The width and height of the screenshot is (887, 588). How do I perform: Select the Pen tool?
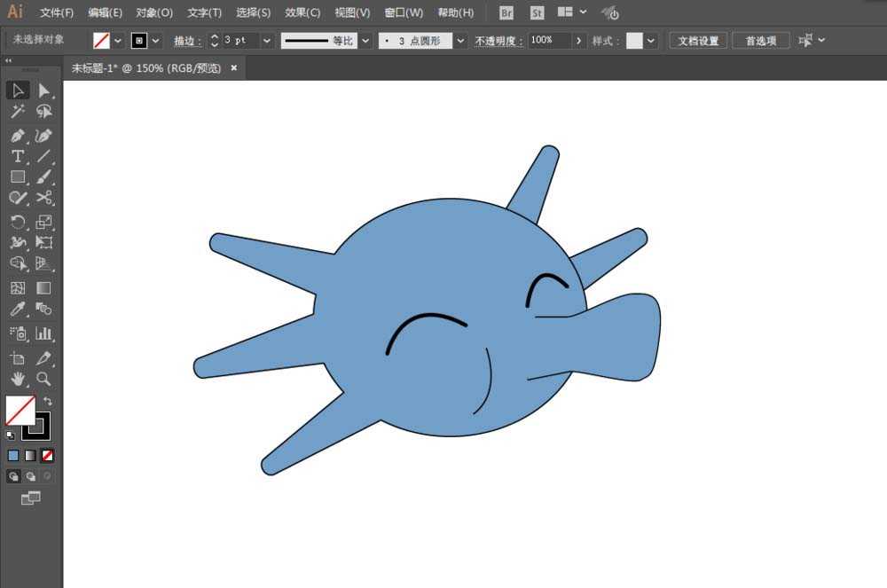pyautogui.click(x=17, y=136)
